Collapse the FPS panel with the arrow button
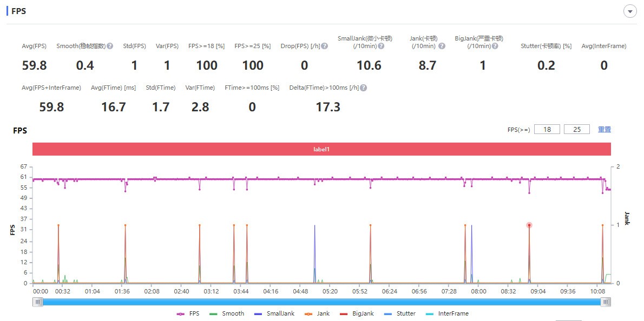The width and height of the screenshot is (644, 321). click(x=630, y=11)
